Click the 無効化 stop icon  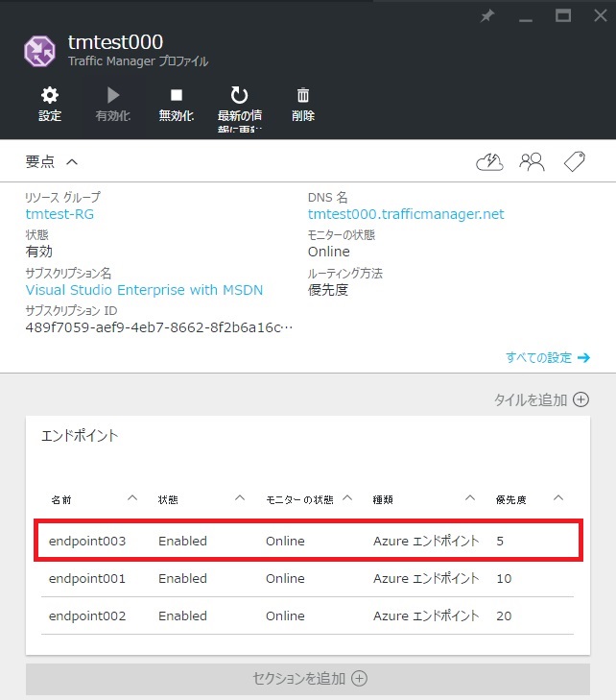point(177,95)
